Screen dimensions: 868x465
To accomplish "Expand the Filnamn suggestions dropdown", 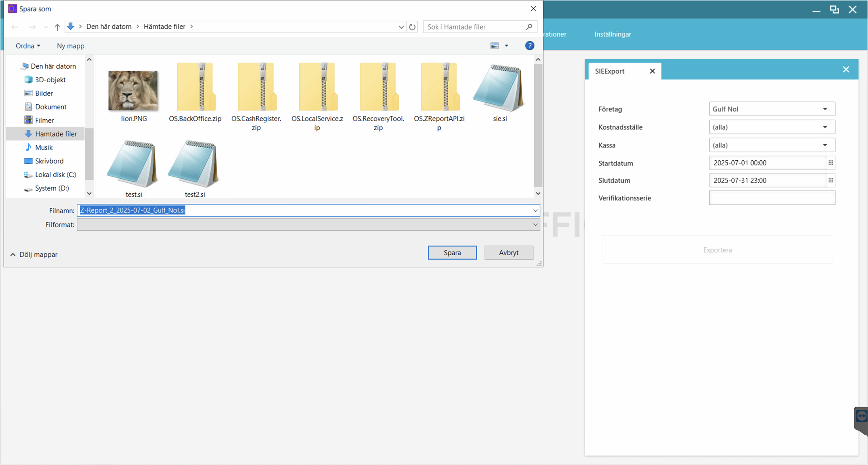I will (x=535, y=211).
